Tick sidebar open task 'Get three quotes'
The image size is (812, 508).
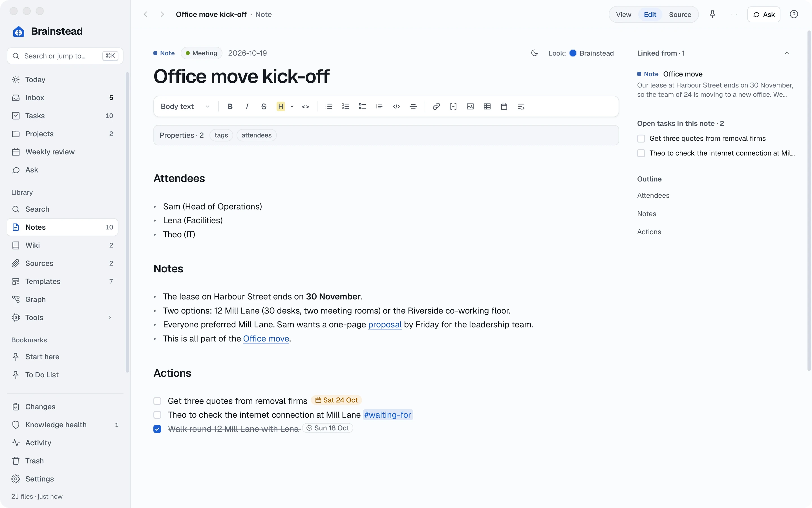coord(641,138)
